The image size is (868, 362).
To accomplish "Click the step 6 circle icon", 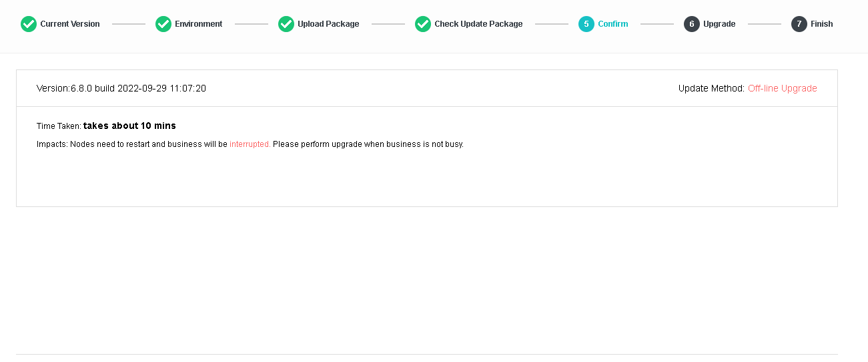I will pyautogui.click(x=692, y=24).
